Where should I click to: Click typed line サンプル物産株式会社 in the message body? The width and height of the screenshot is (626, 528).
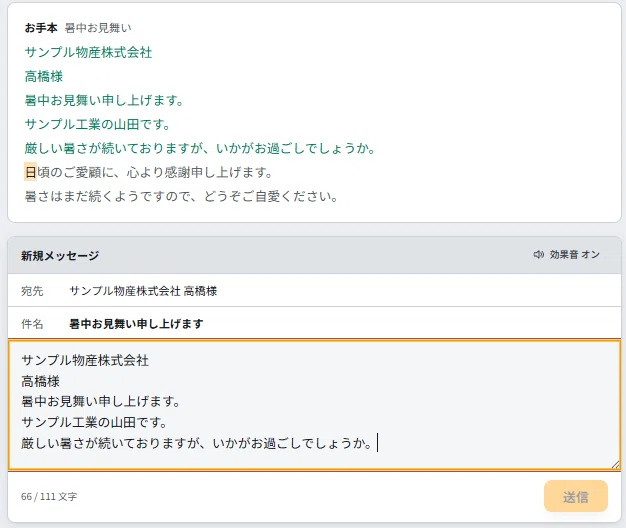pos(85,360)
